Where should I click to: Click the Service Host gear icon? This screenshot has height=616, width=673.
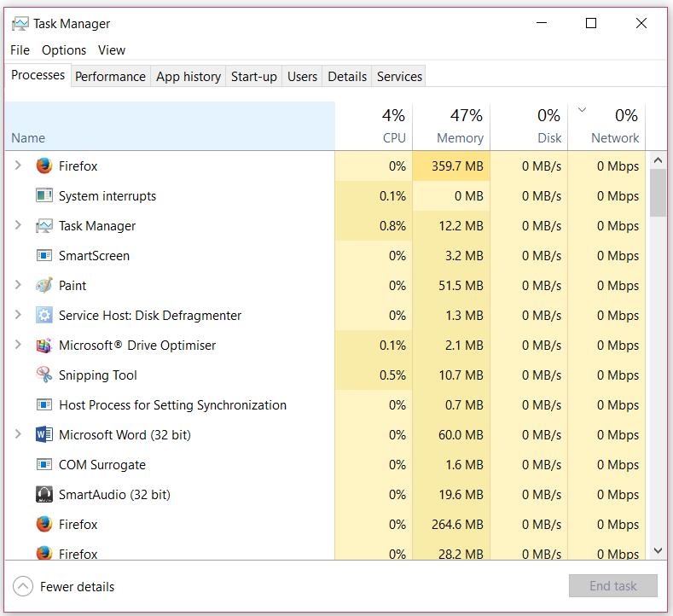[44, 315]
